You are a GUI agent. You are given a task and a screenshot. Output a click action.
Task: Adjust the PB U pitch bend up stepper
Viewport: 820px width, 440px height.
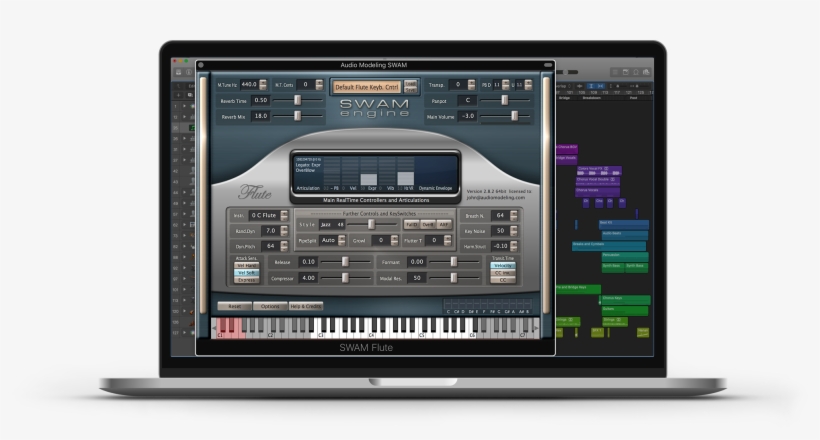click(x=528, y=85)
